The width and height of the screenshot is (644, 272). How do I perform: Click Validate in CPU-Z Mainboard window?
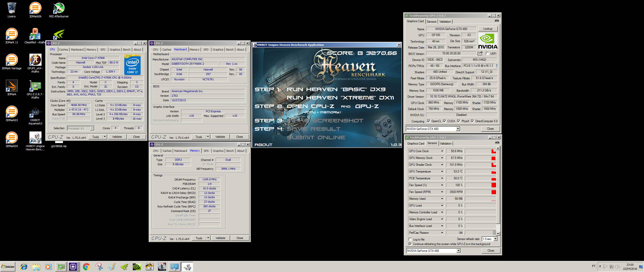pyautogui.click(x=220, y=137)
